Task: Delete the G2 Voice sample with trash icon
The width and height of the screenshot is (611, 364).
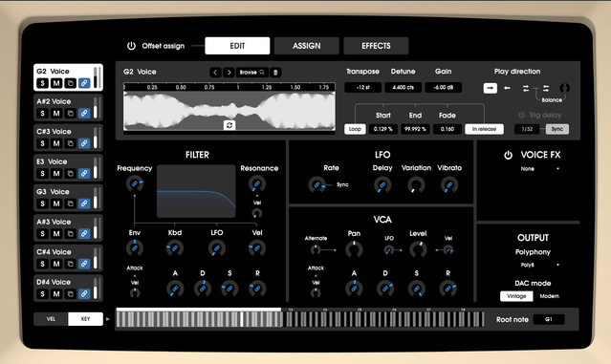Action: (275, 73)
